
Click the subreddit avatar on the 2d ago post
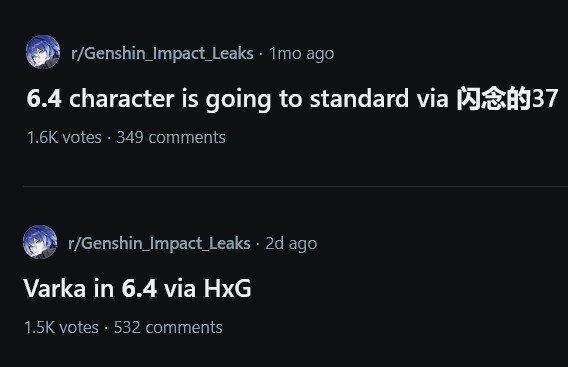40,242
